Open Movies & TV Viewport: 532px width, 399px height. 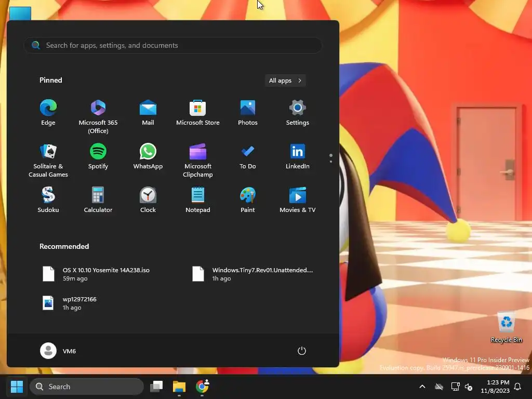(x=298, y=200)
